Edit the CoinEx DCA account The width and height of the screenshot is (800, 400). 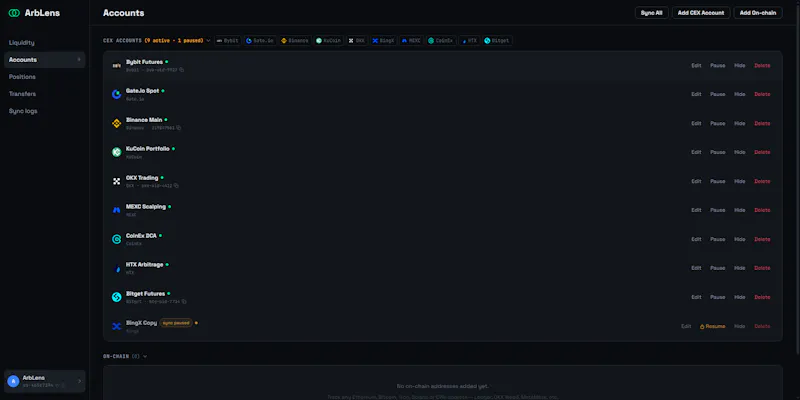click(x=696, y=239)
